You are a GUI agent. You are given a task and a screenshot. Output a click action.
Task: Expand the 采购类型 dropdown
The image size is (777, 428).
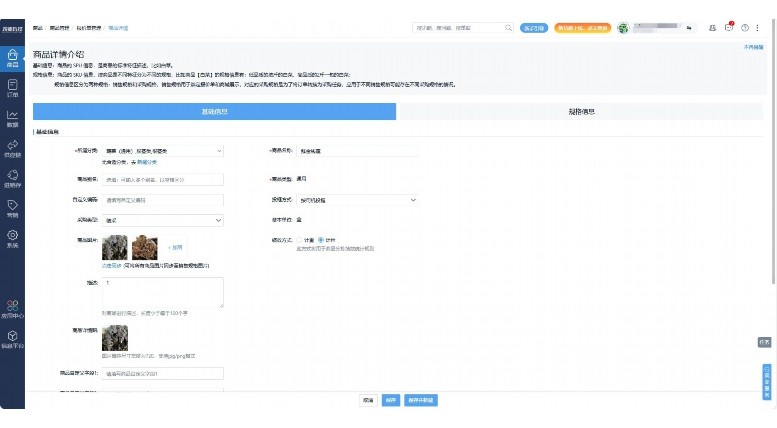click(163, 220)
